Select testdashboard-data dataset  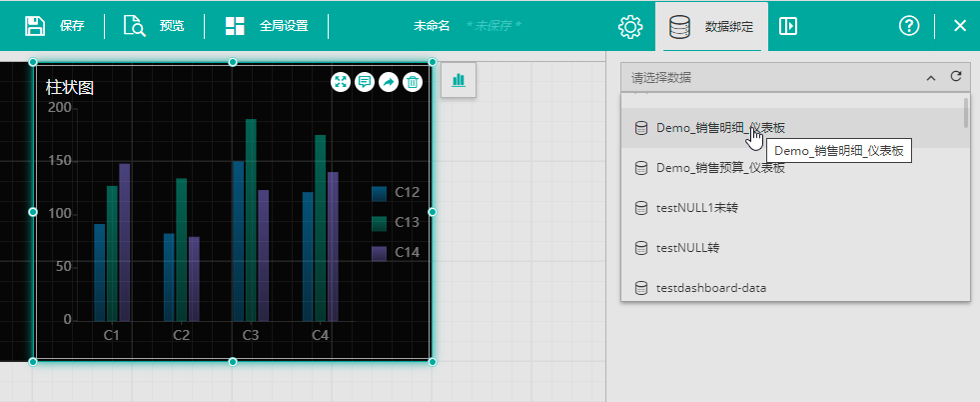point(792,288)
